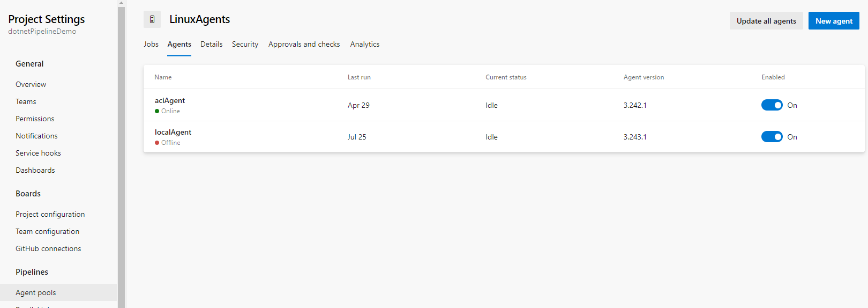The image size is (868, 308).
Task: Switch to the Jobs tab
Action: 151,44
